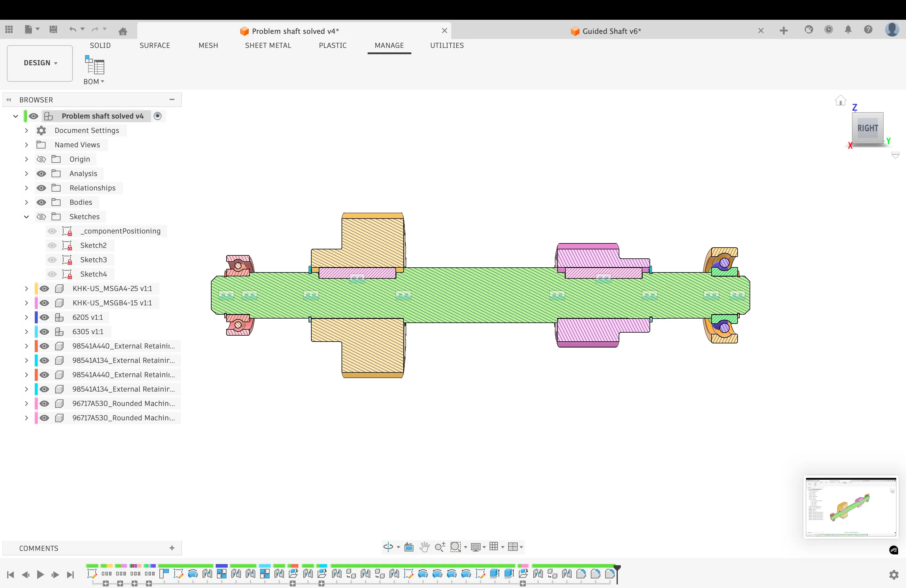Image resolution: width=906 pixels, height=588 pixels.
Task: Jump timeline to the end
Action: pyautogui.click(x=70, y=575)
